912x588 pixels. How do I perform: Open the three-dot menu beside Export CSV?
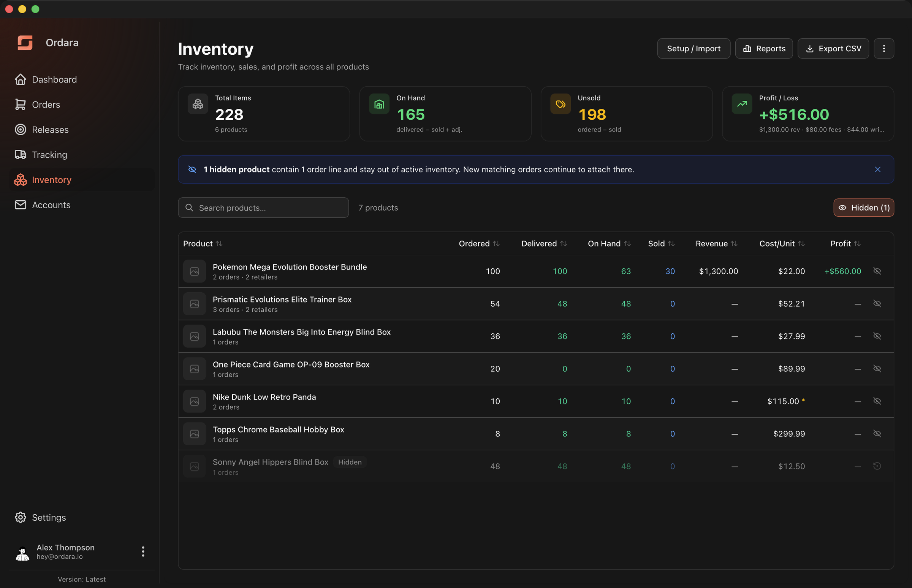tap(884, 49)
